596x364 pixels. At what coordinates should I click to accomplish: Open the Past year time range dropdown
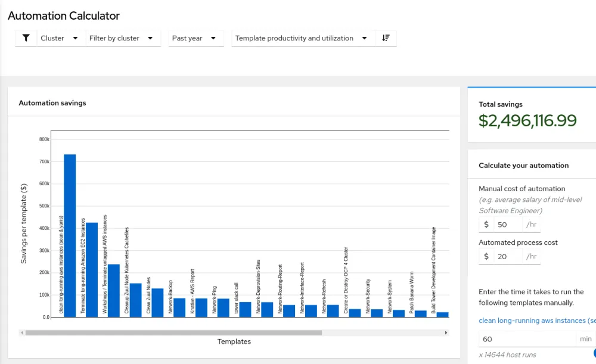195,38
